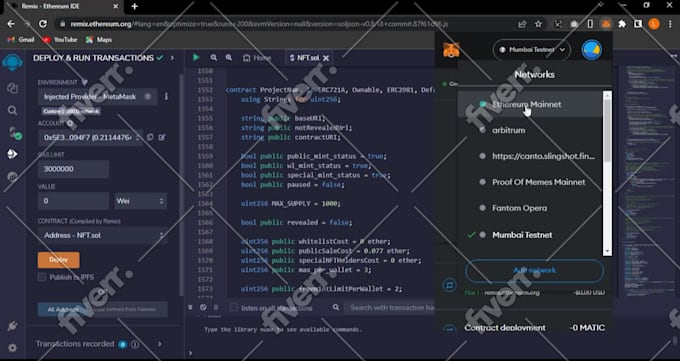
Task: Click the Gas Limit input field
Action: click(x=73, y=169)
